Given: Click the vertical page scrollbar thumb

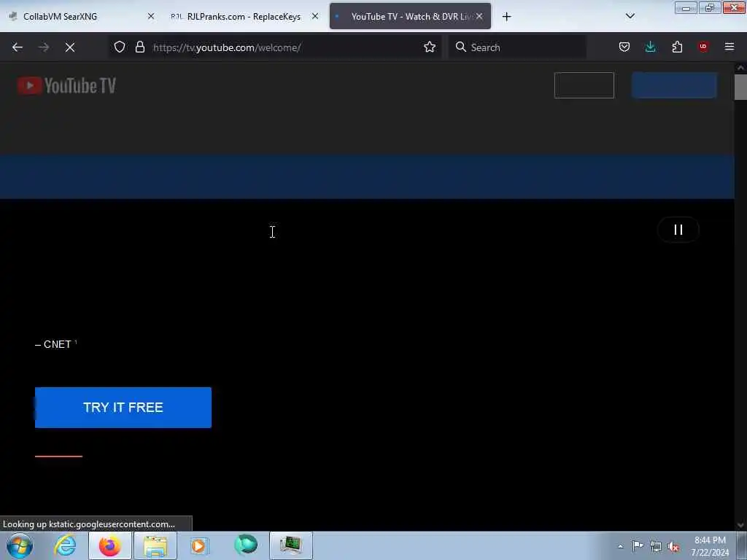Looking at the screenshot, I should 740,87.
